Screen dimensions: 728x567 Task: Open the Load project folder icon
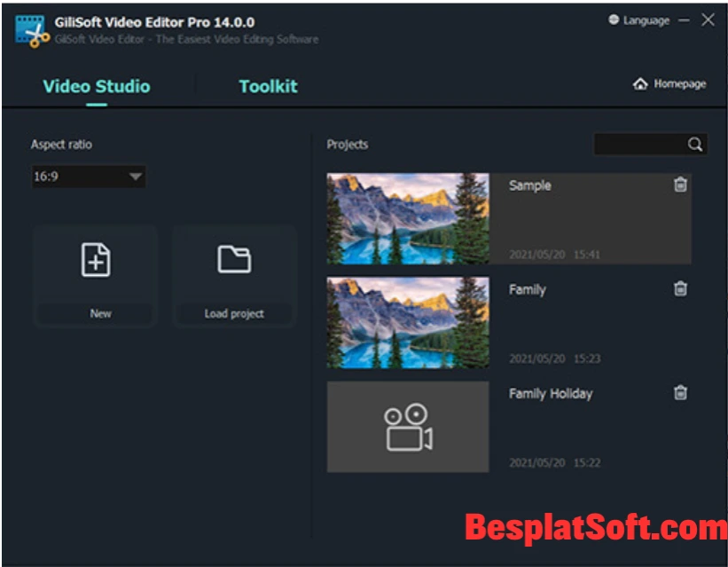point(233,259)
